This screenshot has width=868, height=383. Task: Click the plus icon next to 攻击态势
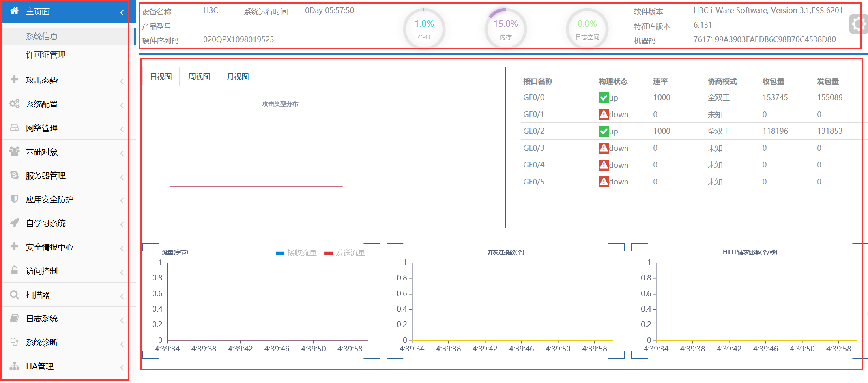pos(14,79)
